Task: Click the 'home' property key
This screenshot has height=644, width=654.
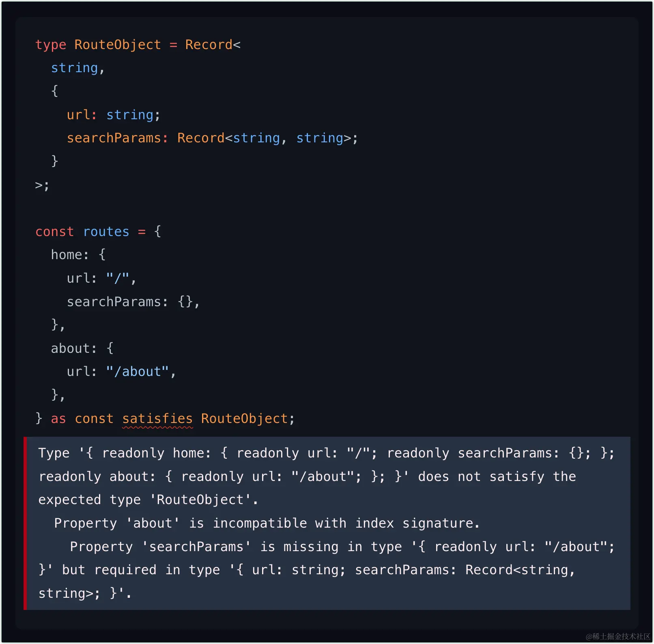Action: pos(67,255)
